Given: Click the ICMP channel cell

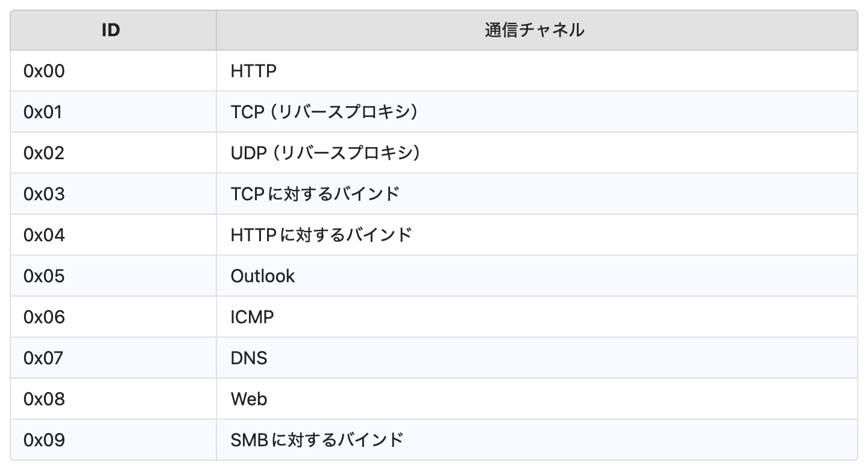Looking at the screenshot, I should pos(252,317).
